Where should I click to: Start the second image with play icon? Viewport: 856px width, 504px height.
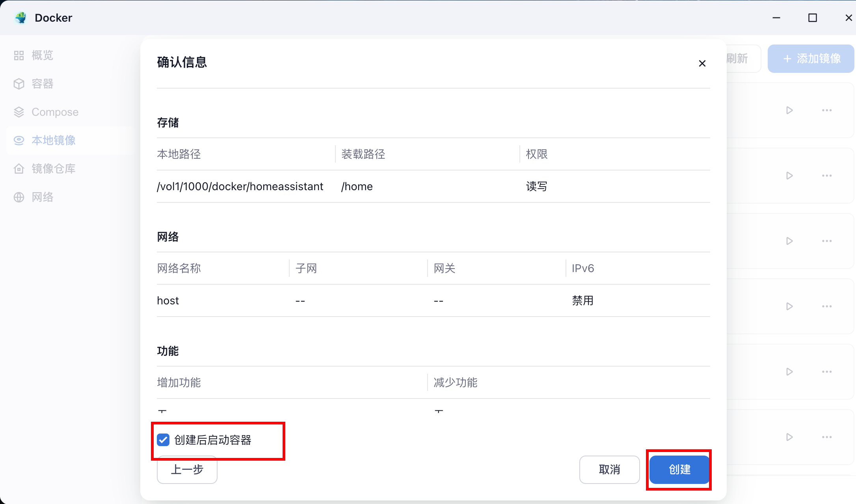click(x=789, y=176)
